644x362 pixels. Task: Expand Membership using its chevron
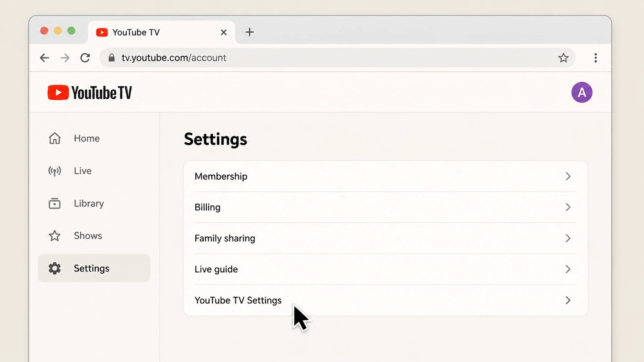click(568, 176)
